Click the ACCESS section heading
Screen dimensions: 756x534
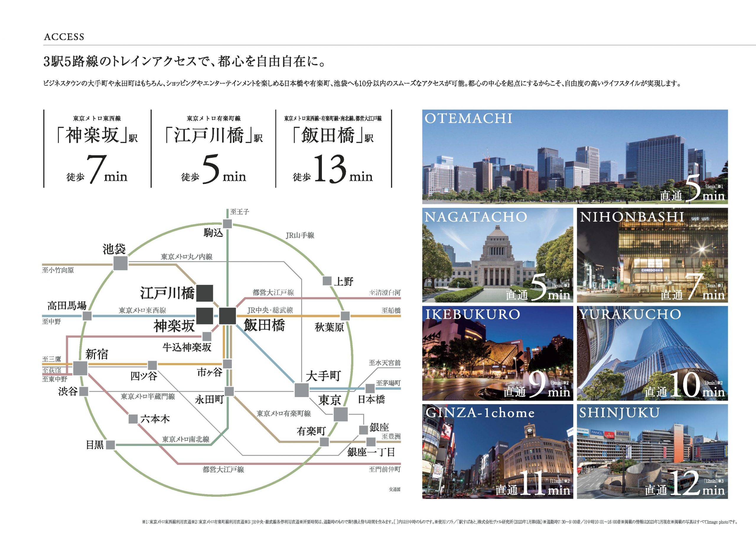coord(64,37)
